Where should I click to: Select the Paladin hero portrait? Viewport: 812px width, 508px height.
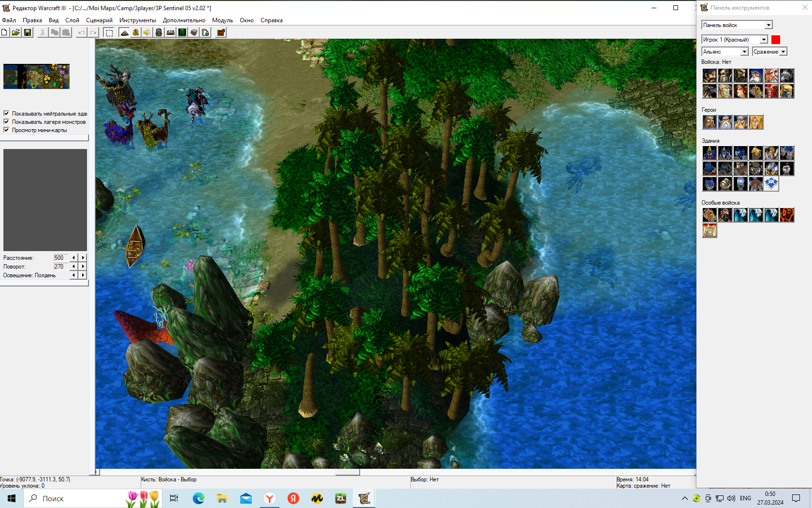point(710,122)
